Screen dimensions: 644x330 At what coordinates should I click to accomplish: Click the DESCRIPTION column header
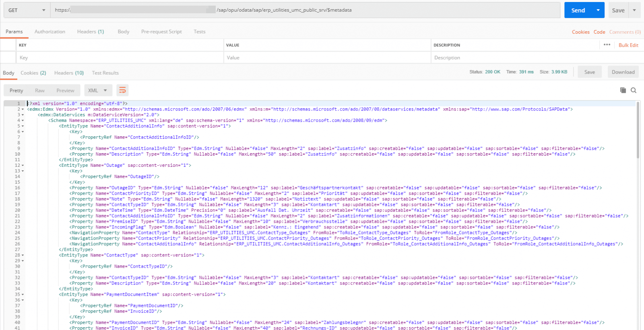tap(447, 45)
